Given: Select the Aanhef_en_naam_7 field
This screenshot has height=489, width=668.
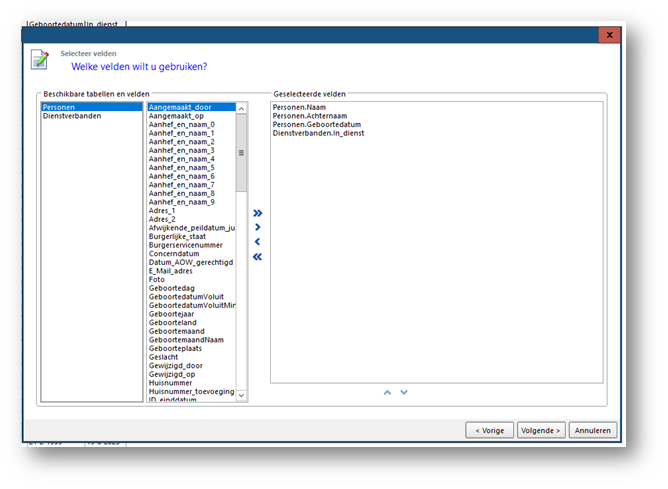Looking at the screenshot, I should [191, 185].
